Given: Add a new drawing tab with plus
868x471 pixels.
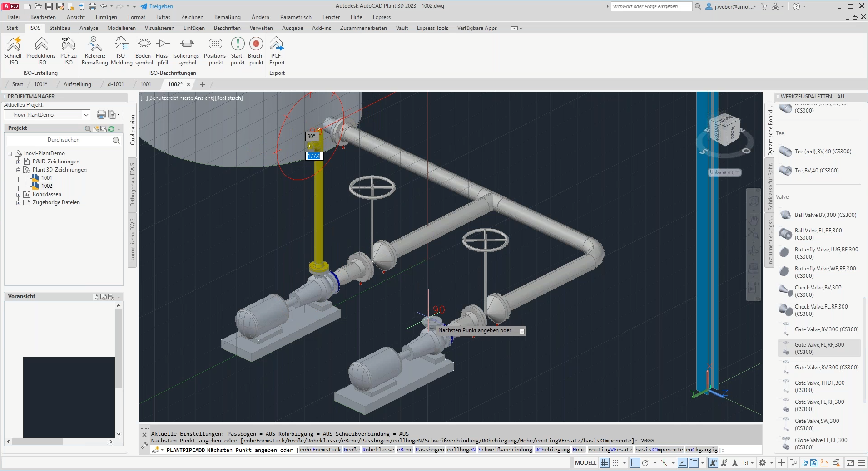Looking at the screenshot, I should click(203, 84).
